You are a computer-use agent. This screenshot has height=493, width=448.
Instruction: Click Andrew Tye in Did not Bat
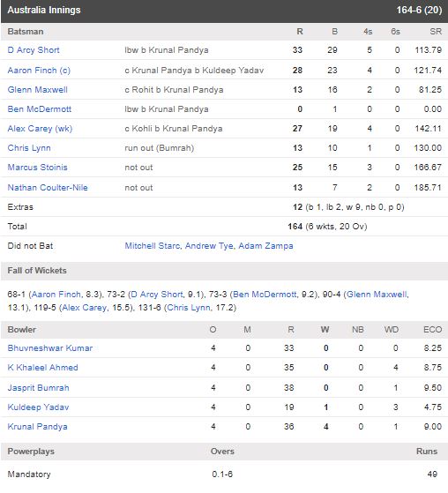click(209, 246)
